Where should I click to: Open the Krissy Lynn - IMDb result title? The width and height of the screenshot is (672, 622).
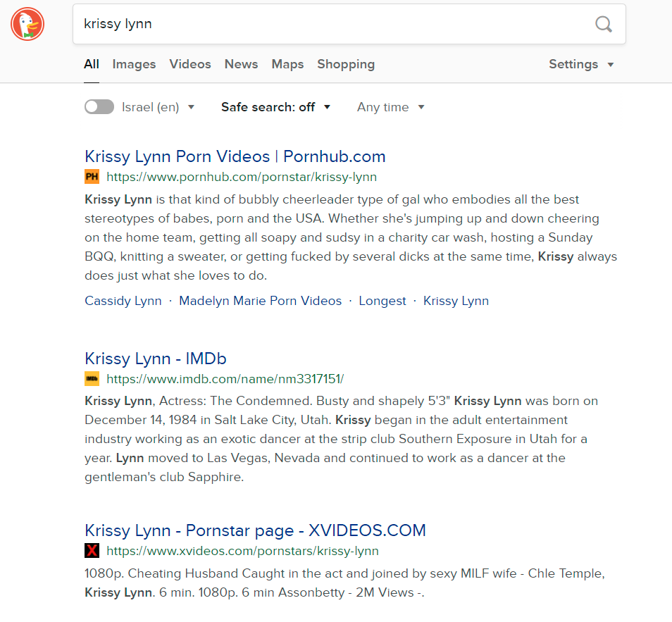[x=156, y=359]
